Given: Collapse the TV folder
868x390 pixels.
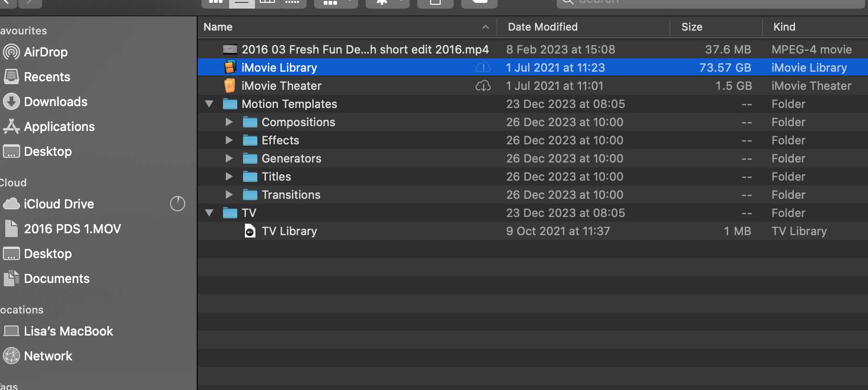Looking at the screenshot, I should click(209, 213).
